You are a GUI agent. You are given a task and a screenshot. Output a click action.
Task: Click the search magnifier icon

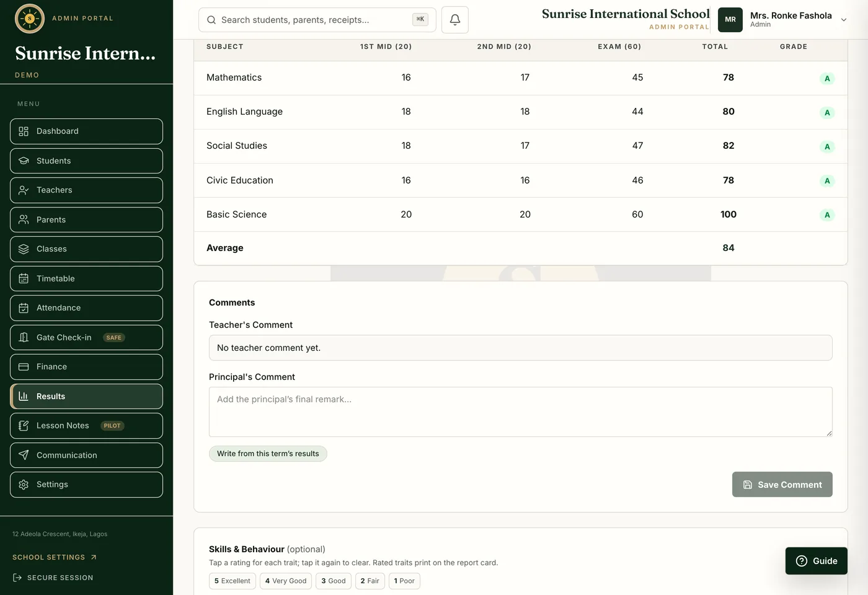[211, 20]
